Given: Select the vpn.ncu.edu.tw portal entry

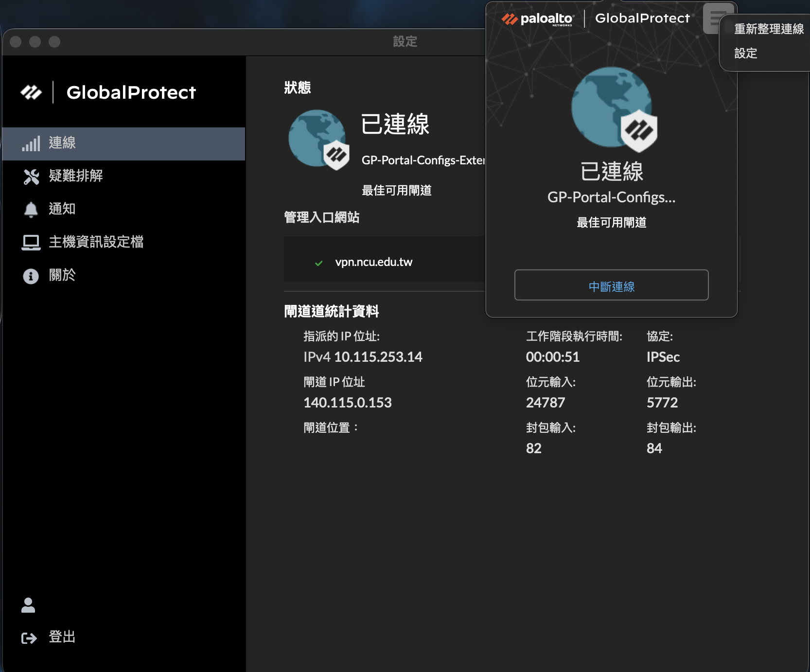Looking at the screenshot, I should point(373,262).
